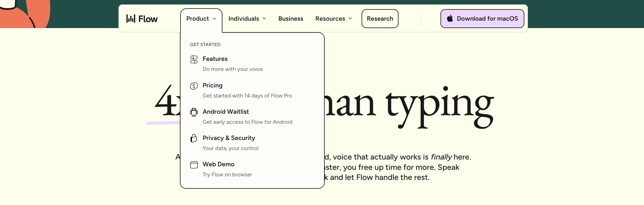Open the Research page
The width and height of the screenshot is (644, 205).
point(380,19)
